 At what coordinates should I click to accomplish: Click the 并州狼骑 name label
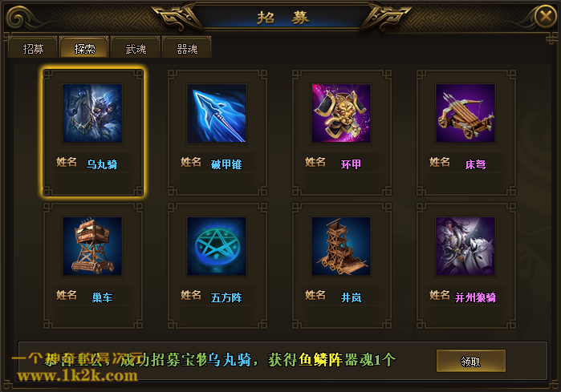click(x=475, y=297)
